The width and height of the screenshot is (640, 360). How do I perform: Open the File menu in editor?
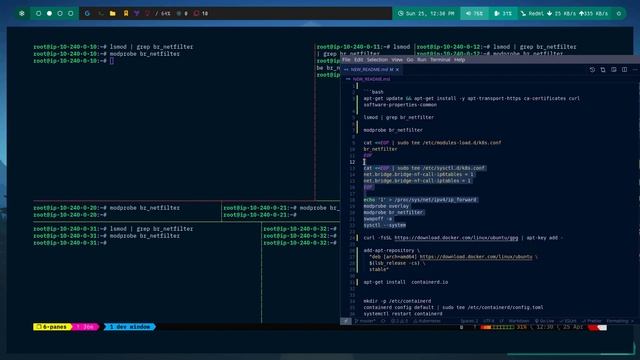pyautogui.click(x=346, y=60)
